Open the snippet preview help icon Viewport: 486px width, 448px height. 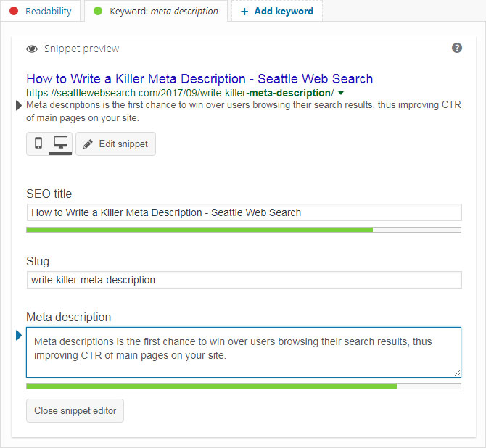456,48
